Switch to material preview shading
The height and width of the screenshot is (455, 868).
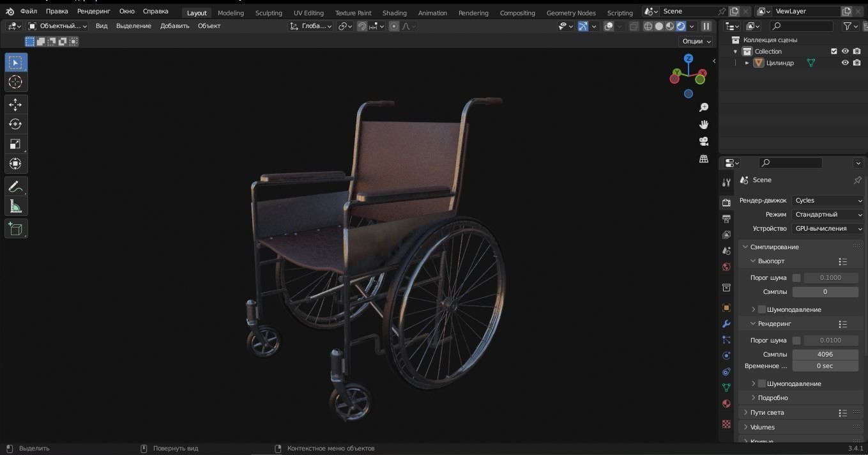pyautogui.click(x=670, y=26)
